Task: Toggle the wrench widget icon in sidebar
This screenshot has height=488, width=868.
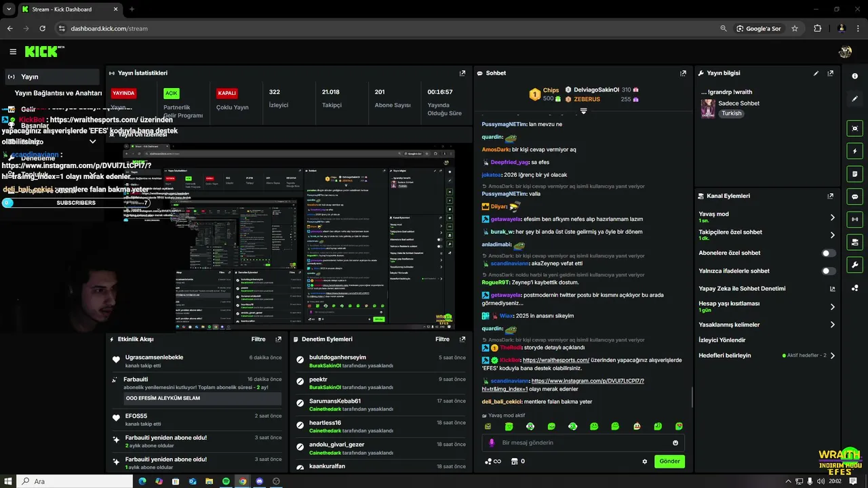Action: click(855, 265)
